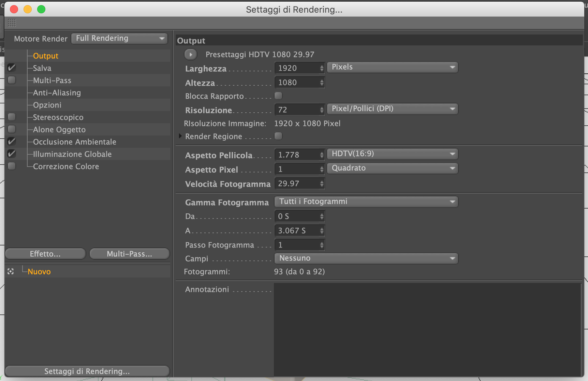Disable the Illuminazione Globale checkbox
This screenshot has height=381, width=588.
pos(12,154)
